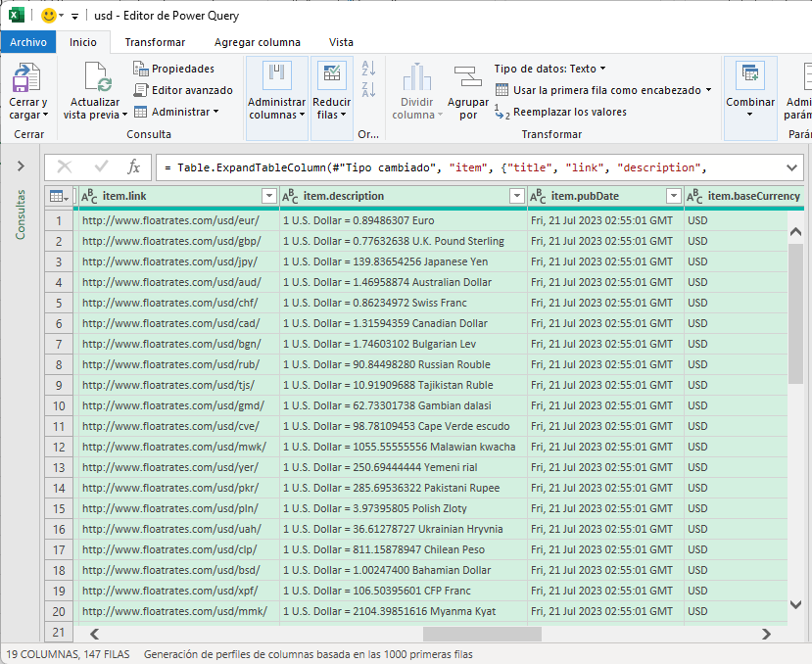Select the floatrates usd/eur link cell
The height and width of the screenshot is (664, 812).
[x=178, y=220]
